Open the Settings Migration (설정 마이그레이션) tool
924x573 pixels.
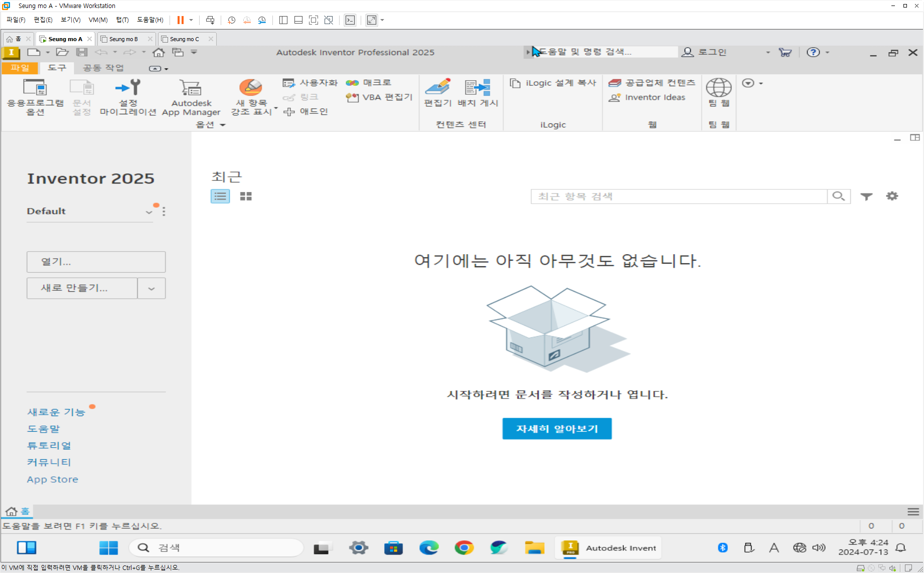point(128,97)
